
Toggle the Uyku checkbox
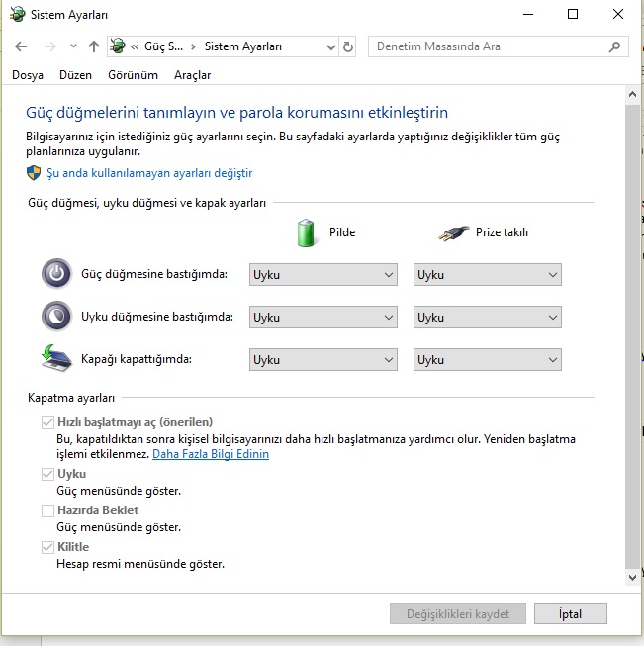47,474
